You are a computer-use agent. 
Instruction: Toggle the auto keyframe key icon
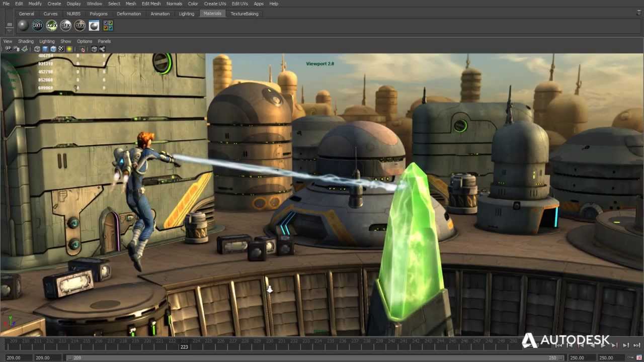pos(630,357)
